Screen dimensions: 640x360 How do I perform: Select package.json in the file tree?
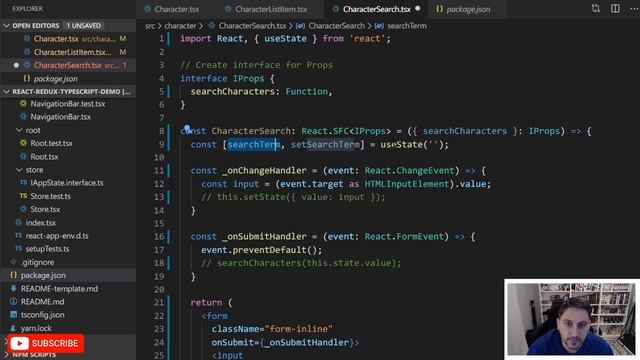pos(68,276)
